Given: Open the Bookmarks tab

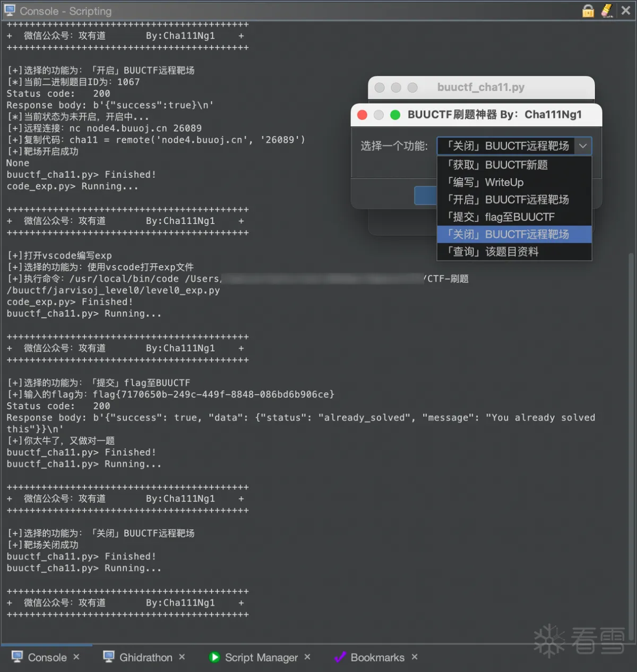Looking at the screenshot, I should 377,657.
